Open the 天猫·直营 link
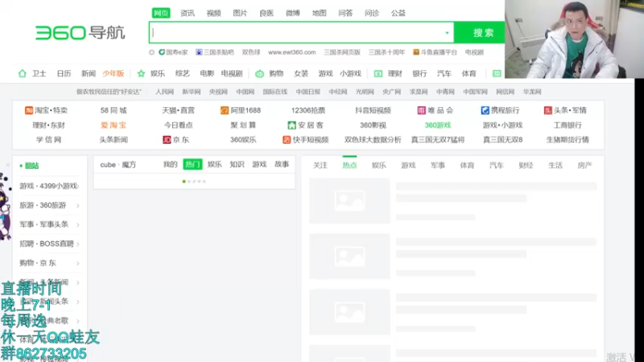644x362 pixels. click(178, 110)
